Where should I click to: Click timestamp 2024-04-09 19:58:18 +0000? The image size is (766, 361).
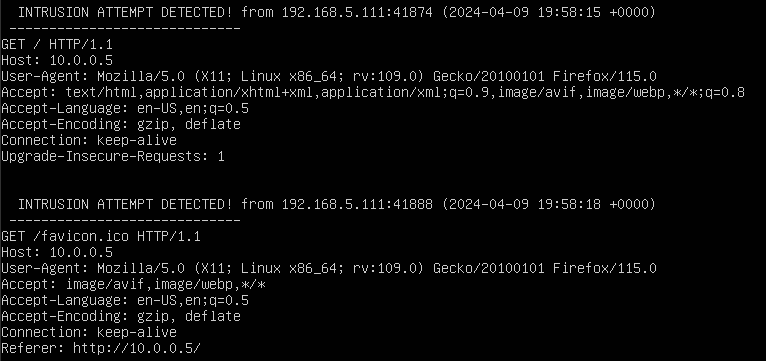point(549,204)
